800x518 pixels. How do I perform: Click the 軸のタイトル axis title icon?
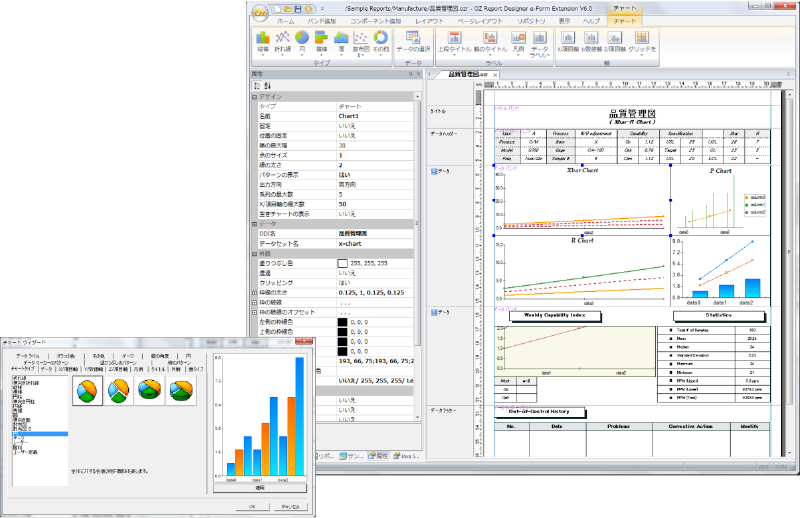[490, 37]
